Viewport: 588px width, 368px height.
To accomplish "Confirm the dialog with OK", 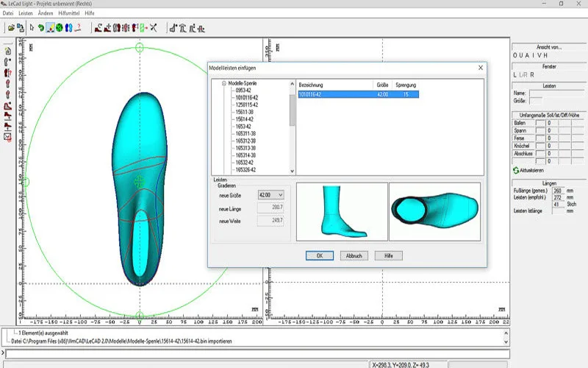I will (320, 255).
